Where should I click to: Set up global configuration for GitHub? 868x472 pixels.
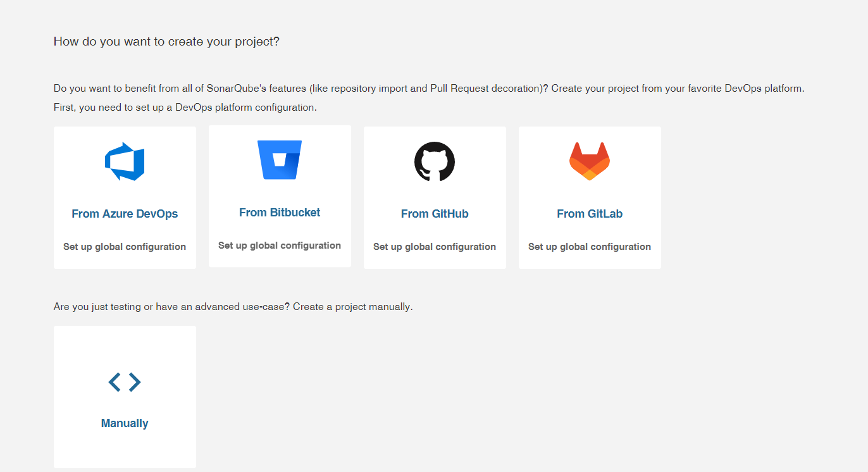(435, 247)
